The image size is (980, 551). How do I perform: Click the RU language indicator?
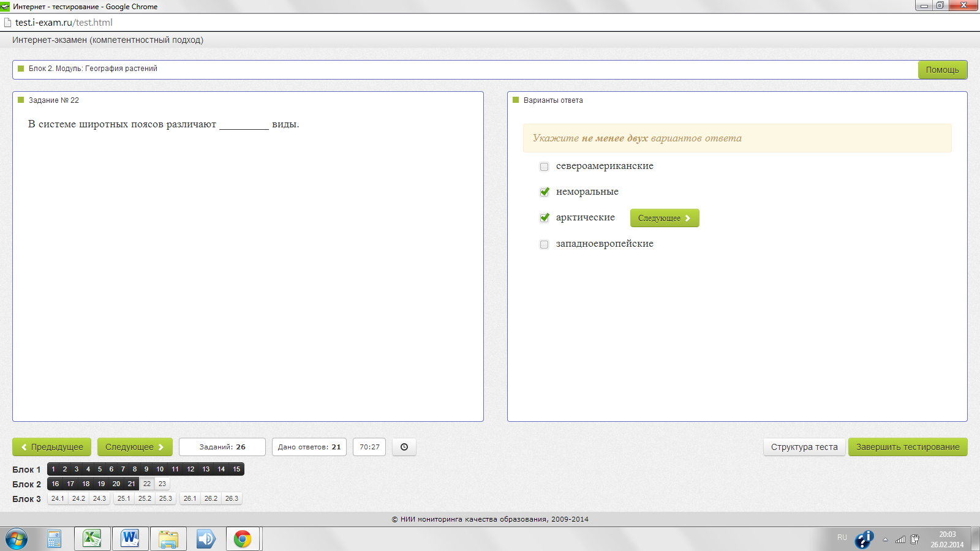842,538
